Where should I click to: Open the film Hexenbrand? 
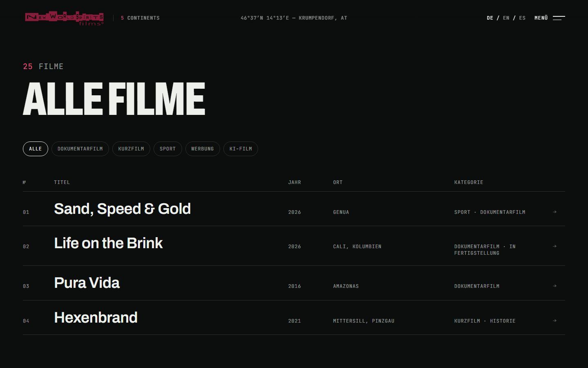pyautogui.click(x=96, y=318)
